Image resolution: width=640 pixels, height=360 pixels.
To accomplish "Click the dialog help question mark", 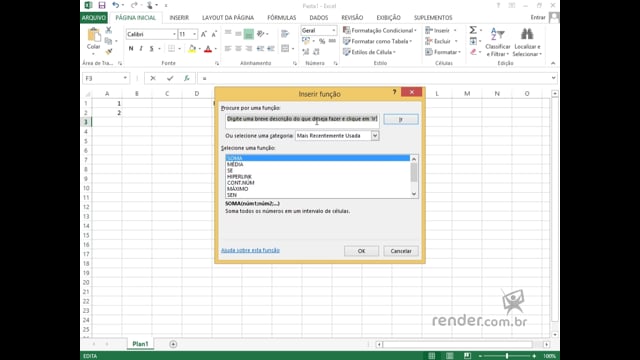I will (x=394, y=92).
